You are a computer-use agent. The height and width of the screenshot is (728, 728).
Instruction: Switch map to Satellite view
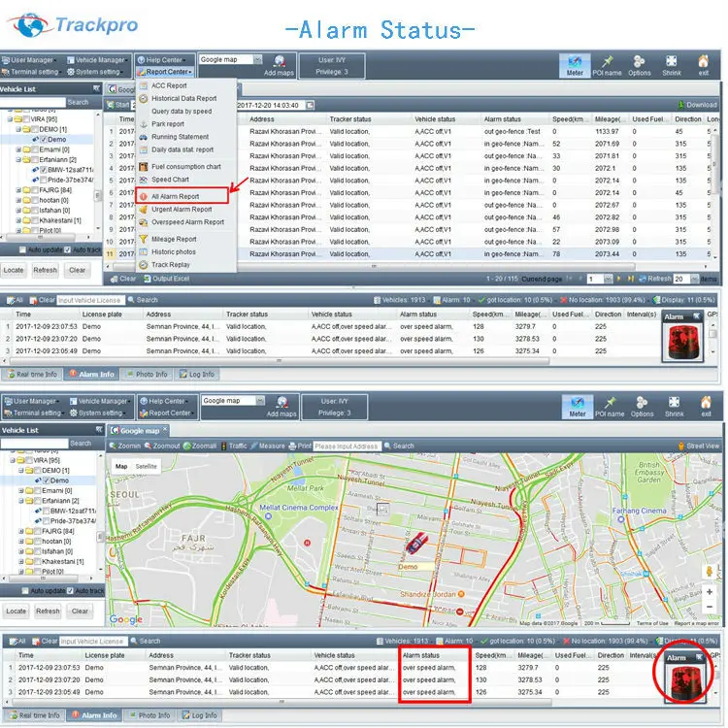(x=146, y=466)
